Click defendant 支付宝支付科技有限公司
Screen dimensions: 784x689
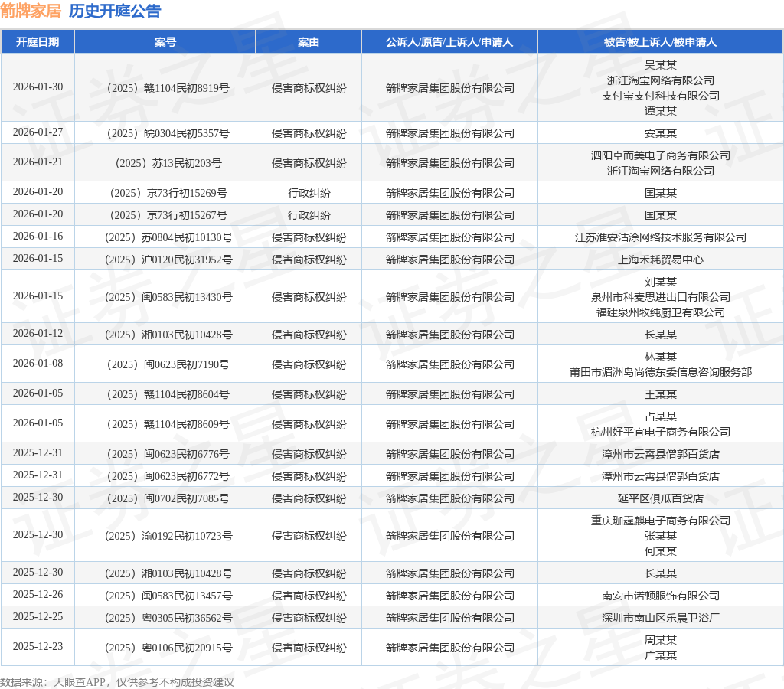[x=661, y=96]
